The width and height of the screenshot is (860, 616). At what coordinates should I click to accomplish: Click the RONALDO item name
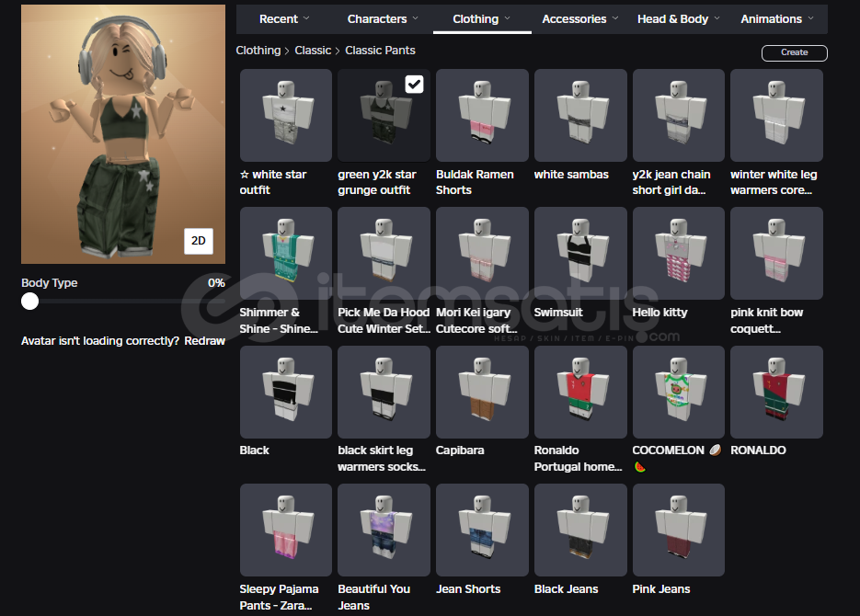point(758,451)
